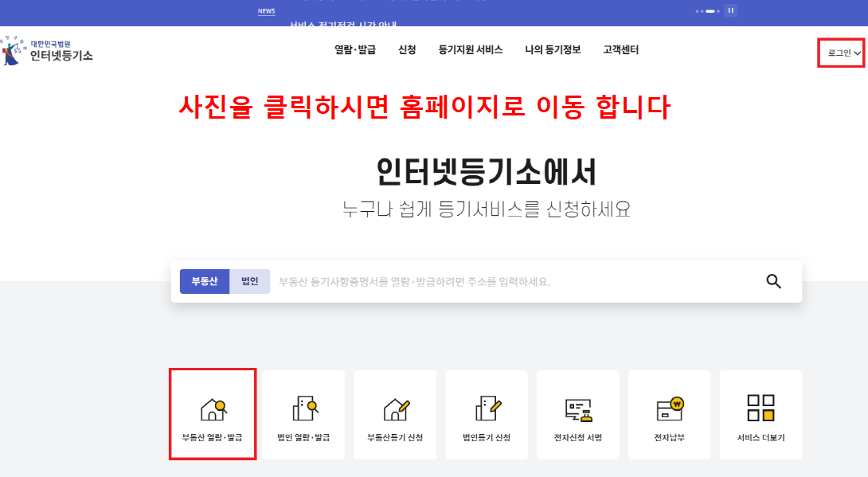Open the 신청 menu
Image resolution: width=868 pixels, height=477 pixels.
tap(407, 50)
